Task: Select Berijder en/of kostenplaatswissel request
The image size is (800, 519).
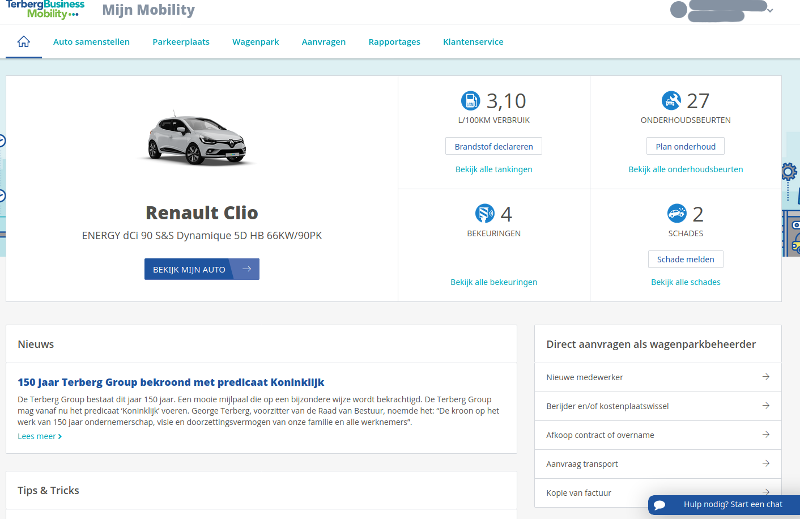Action: [658, 406]
